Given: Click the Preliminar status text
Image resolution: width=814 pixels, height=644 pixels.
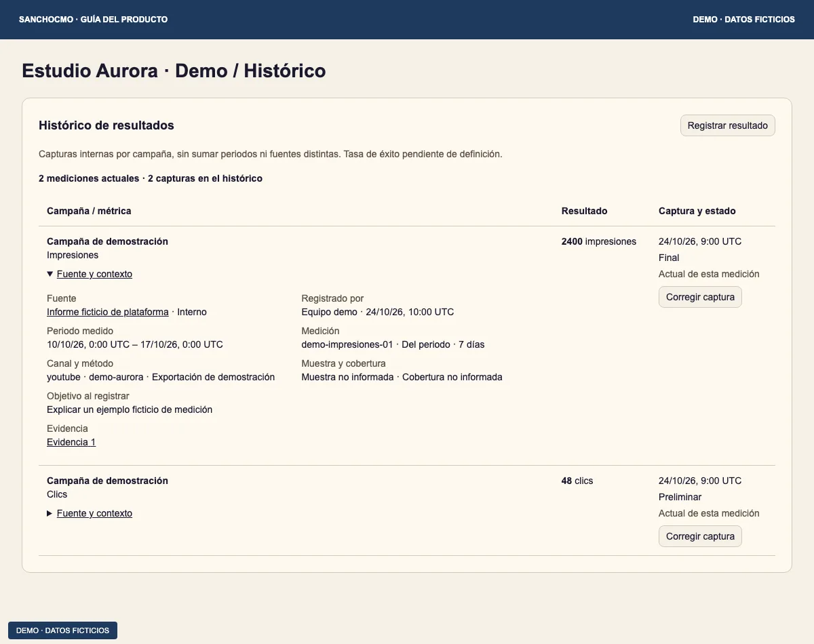Looking at the screenshot, I should (680, 497).
